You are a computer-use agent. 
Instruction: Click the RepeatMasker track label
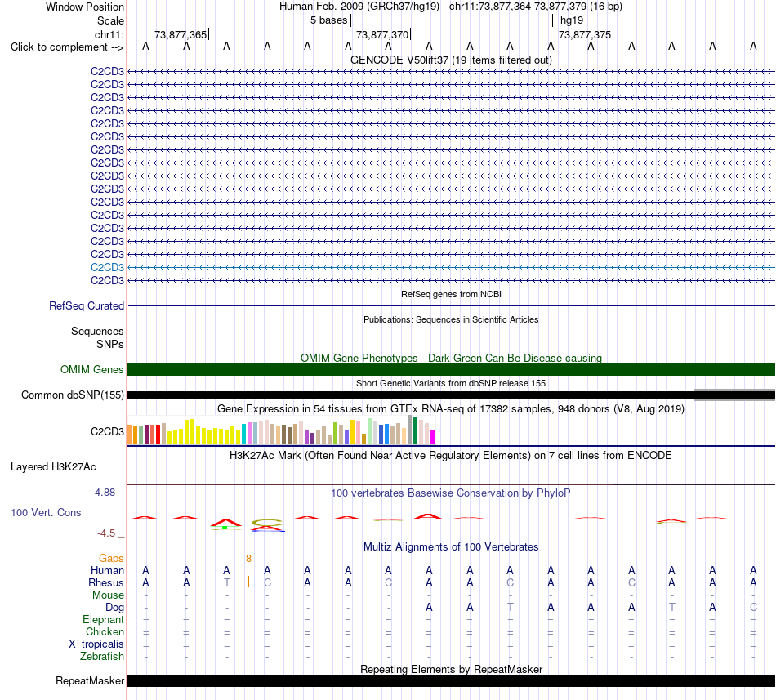click(x=90, y=681)
